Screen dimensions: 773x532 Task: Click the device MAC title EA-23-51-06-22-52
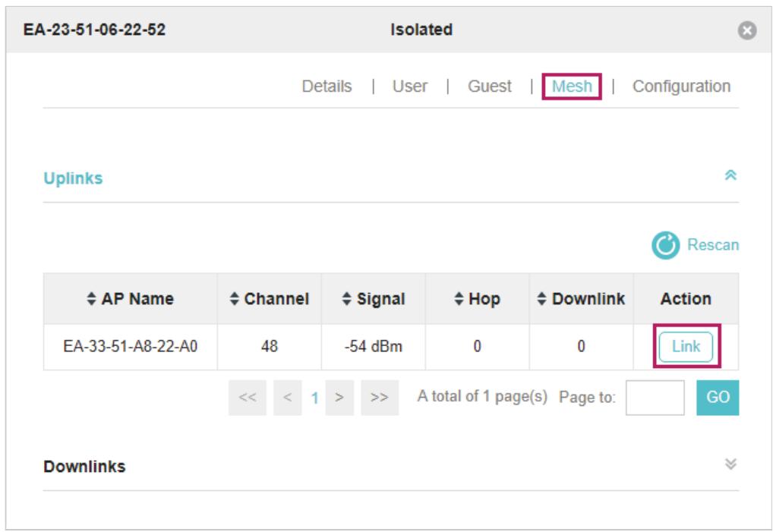pos(94,30)
